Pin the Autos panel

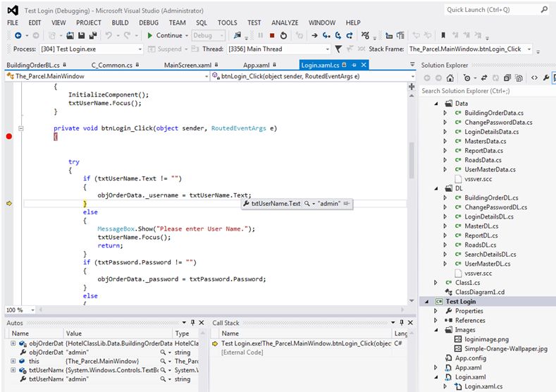193,322
